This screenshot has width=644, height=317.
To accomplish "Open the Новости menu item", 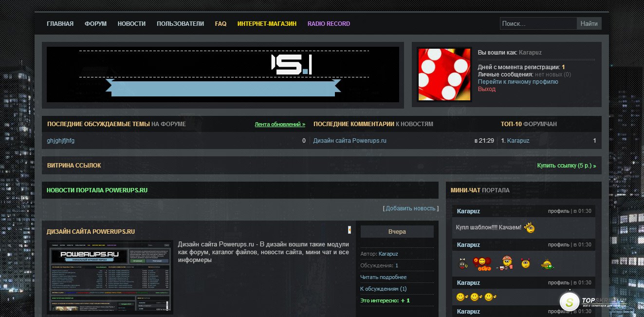I will pyautogui.click(x=131, y=23).
